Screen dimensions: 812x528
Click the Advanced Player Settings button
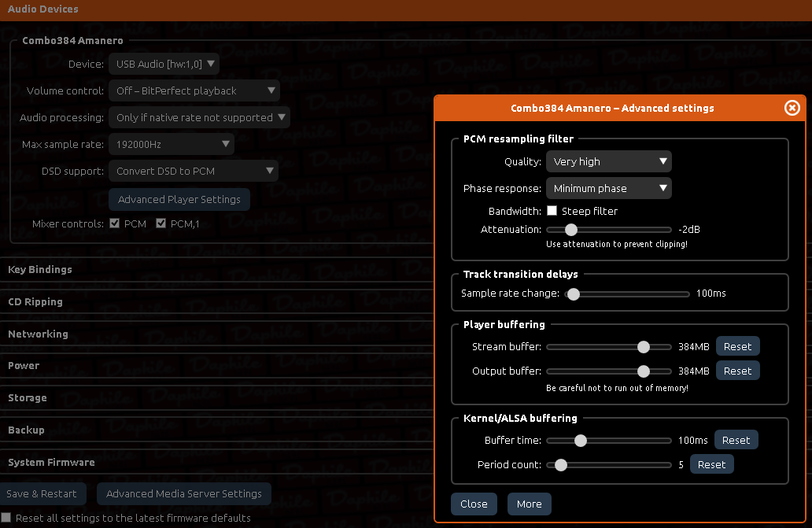[x=179, y=200]
